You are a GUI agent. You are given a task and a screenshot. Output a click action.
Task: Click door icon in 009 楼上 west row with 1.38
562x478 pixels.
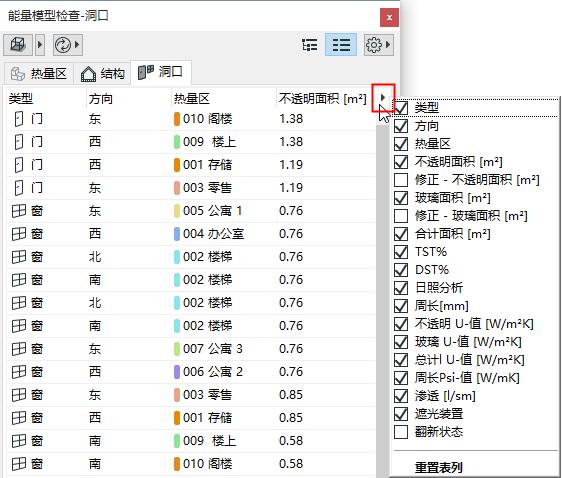(x=19, y=142)
